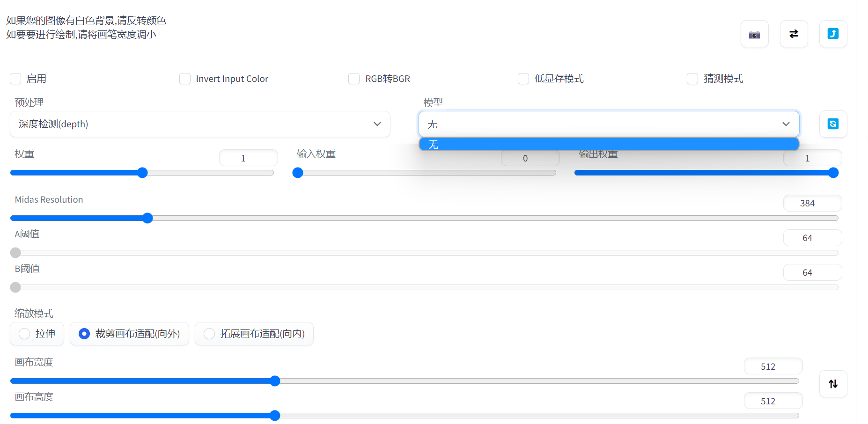
Task: Click the A阈值 slider handle
Action: (x=15, y=253)
